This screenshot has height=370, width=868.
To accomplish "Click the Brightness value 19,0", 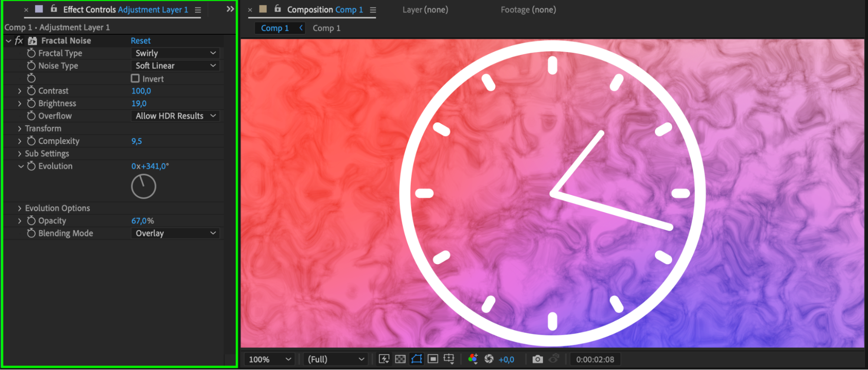I will tap(139, 104).
